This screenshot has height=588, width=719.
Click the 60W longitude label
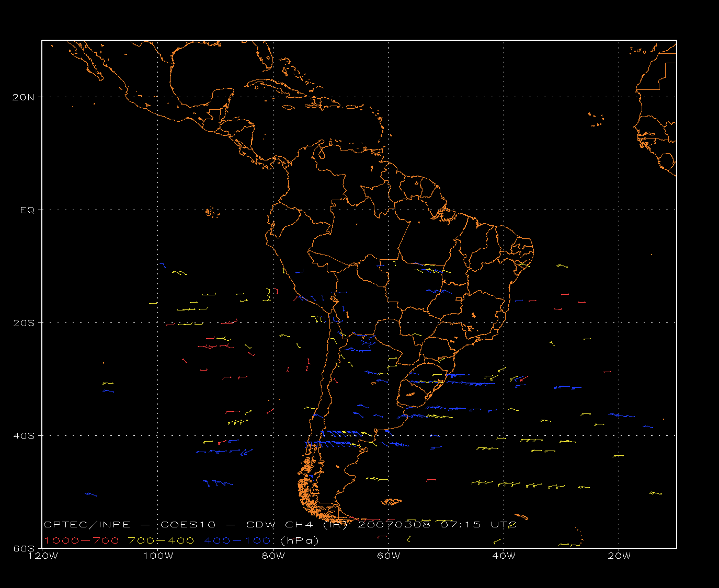(389, 556)
